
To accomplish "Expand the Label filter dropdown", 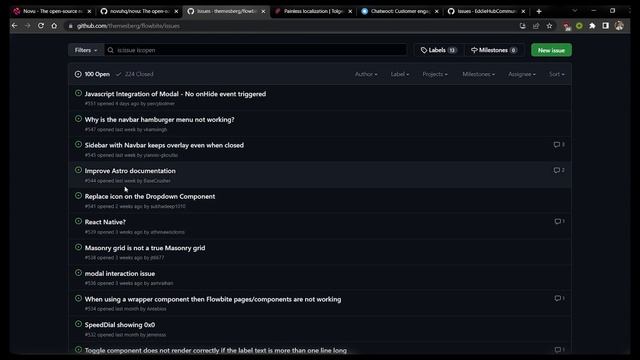I will point(400,74).
